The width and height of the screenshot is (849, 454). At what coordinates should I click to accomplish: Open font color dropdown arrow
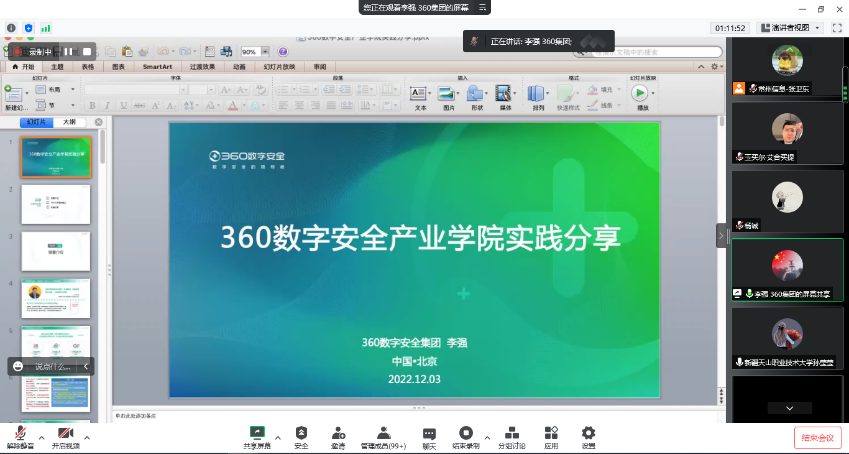point(244,105)
